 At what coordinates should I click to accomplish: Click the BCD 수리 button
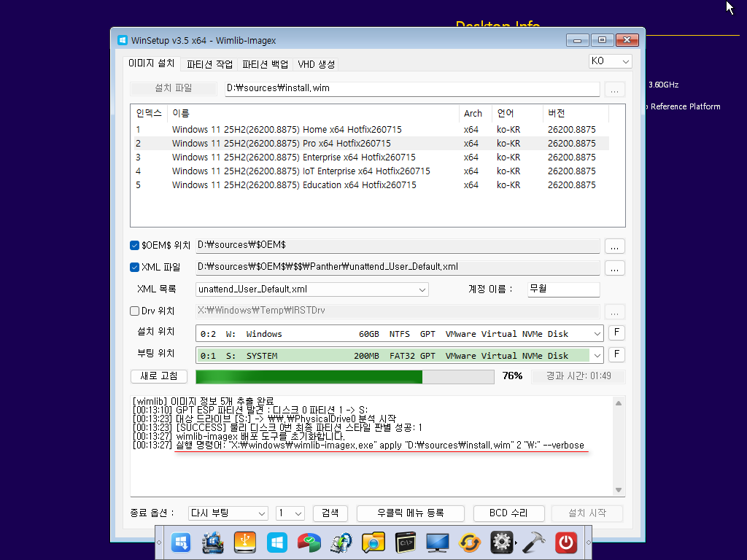pos(508,513)
